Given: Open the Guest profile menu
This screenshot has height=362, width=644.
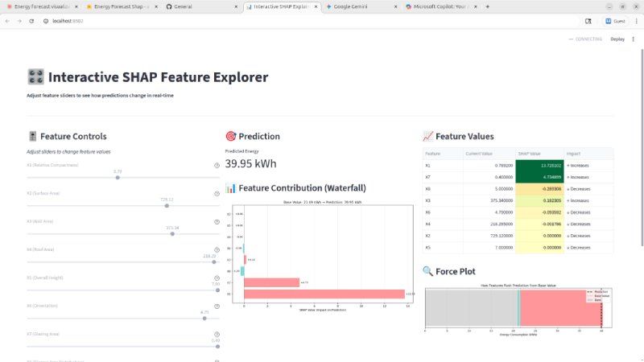Looking at the screenshot, I should [x=614, y=21].
